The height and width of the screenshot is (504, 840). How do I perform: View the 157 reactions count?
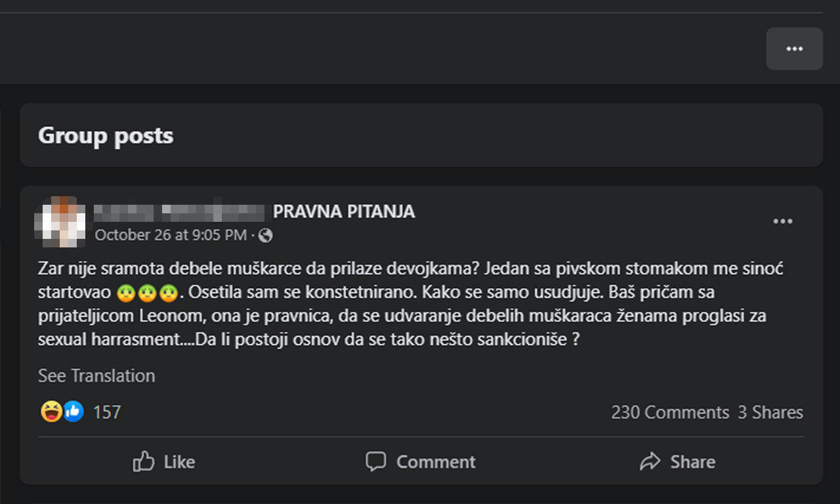point(107,412)
